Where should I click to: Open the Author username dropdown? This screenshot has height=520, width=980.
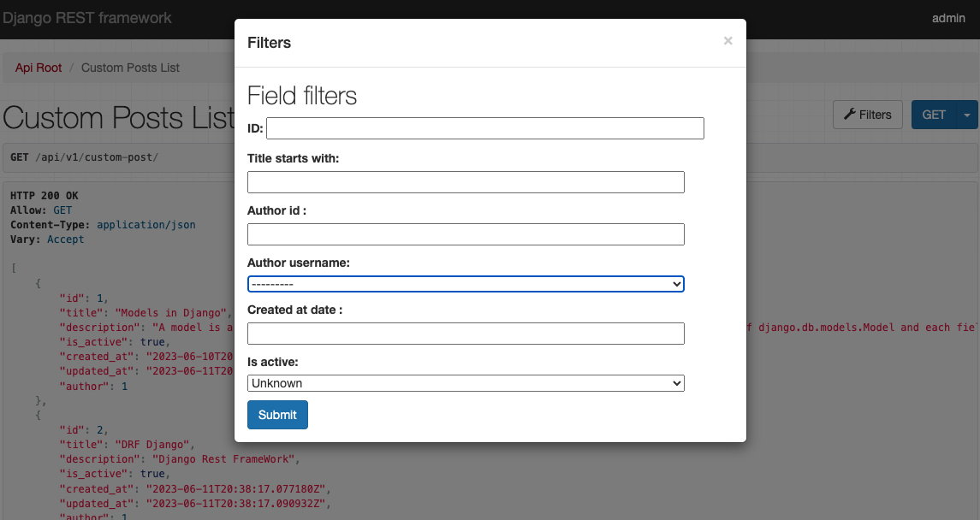pyautogui.click(x=466, y=284)
